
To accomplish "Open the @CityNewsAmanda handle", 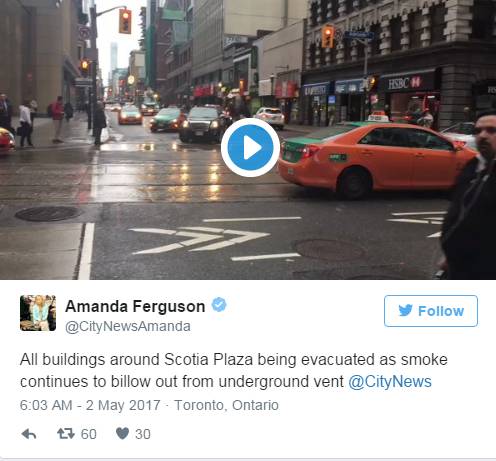I will pyautogui.click(x=128, y=326).
